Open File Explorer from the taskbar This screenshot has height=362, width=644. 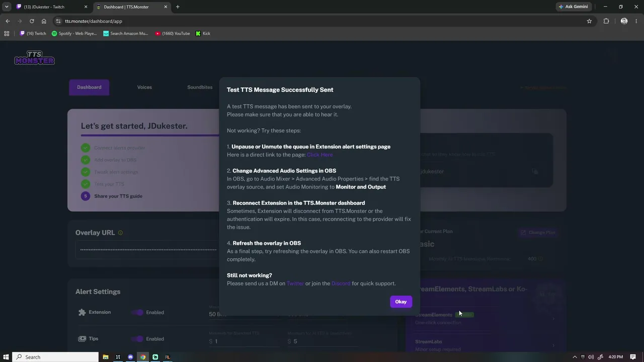pyautogui.click(x=106, y=357)
